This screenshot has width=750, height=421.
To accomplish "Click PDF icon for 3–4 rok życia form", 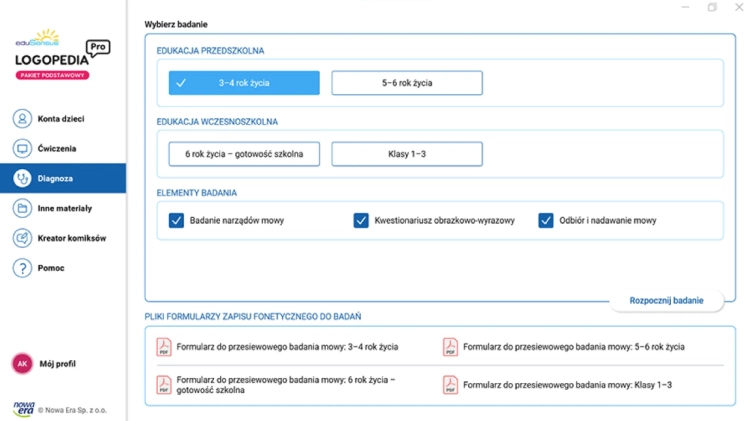I will 164,347.
